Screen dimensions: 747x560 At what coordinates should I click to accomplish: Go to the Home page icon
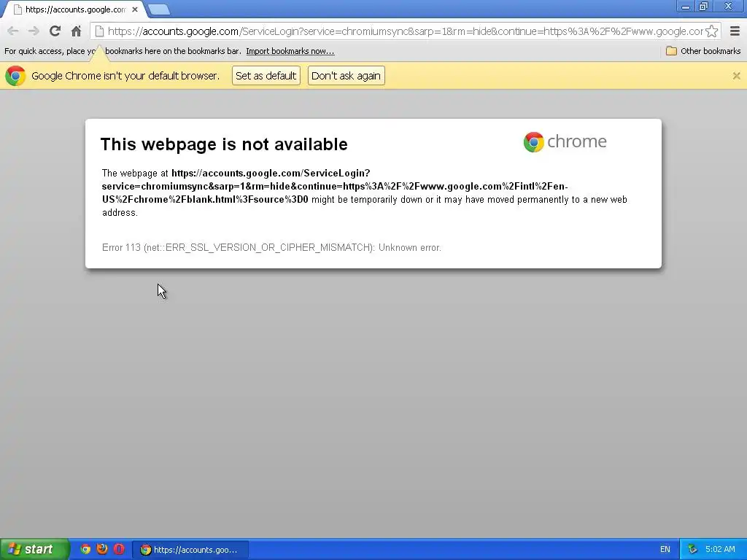coord(76,31)
